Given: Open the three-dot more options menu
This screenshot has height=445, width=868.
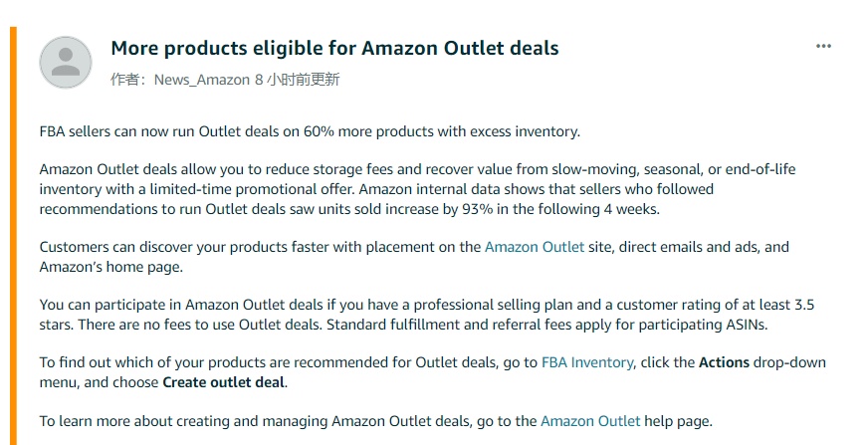Looking at the screenshot, I should [823, 46].
